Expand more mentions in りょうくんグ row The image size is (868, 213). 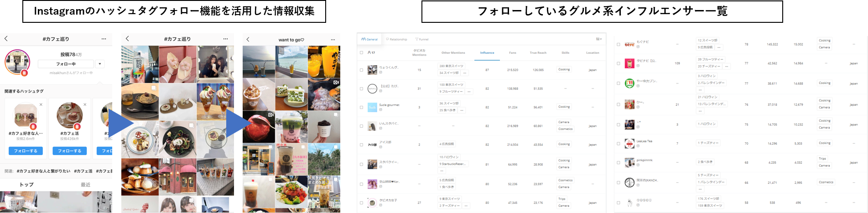465,73
